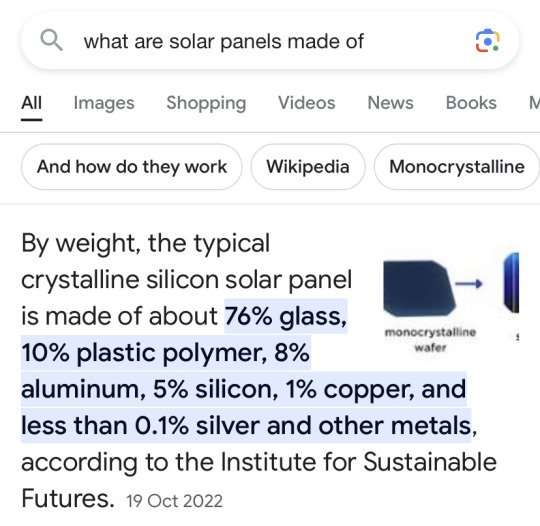Click the "19 Oct 2022" date label
This screenshot has width=540, height=526.
tap(174, 501)
